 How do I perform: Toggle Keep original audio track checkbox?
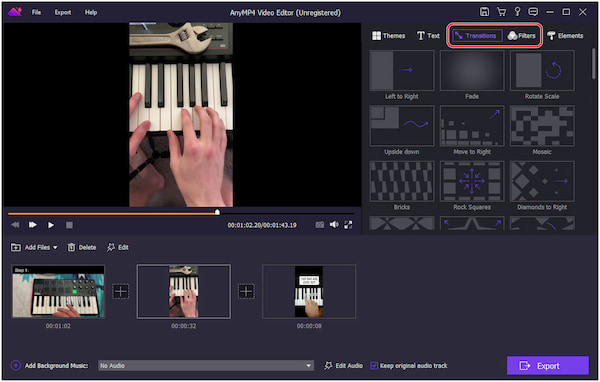pyautogui.click(x=374, y=366)
